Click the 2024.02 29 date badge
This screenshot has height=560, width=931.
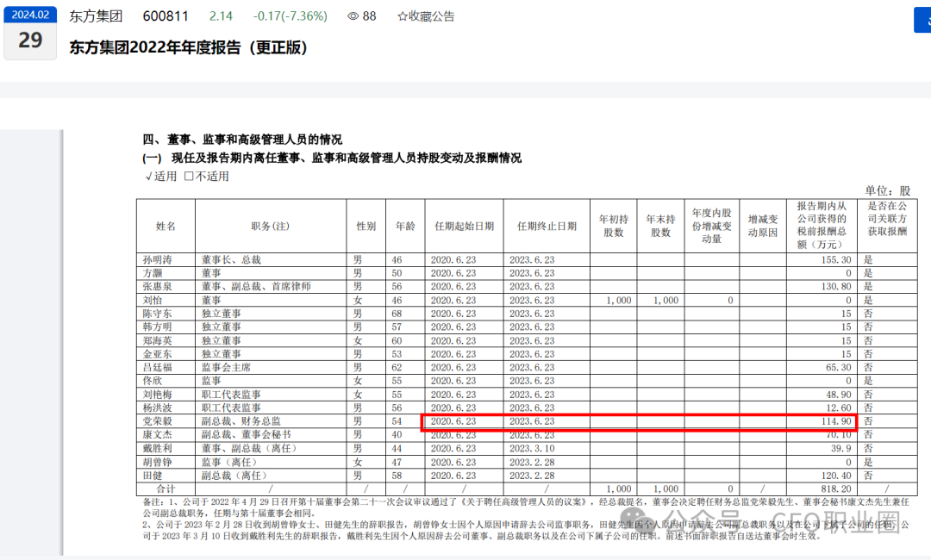30,33
